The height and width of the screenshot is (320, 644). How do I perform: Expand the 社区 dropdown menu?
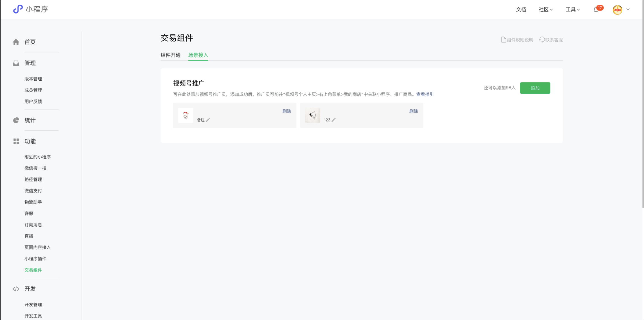click(545, 10)
